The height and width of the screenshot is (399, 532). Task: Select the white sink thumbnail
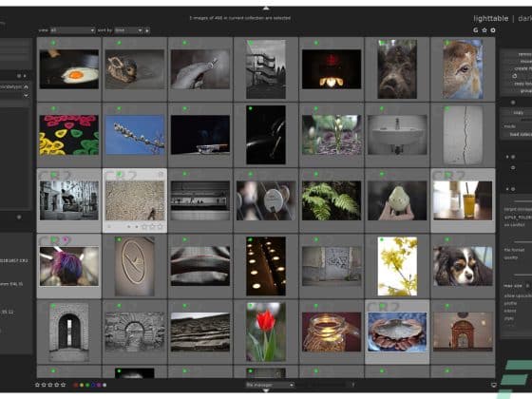[397, 135]
